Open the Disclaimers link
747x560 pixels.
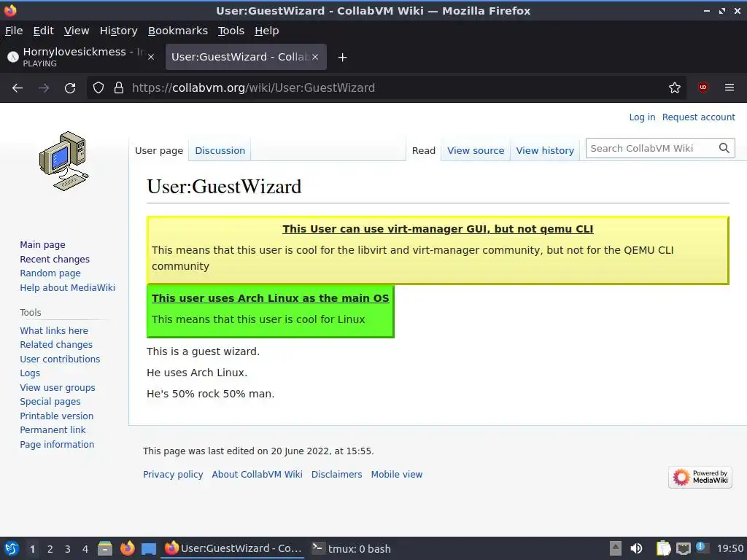(x=337, y=474)
